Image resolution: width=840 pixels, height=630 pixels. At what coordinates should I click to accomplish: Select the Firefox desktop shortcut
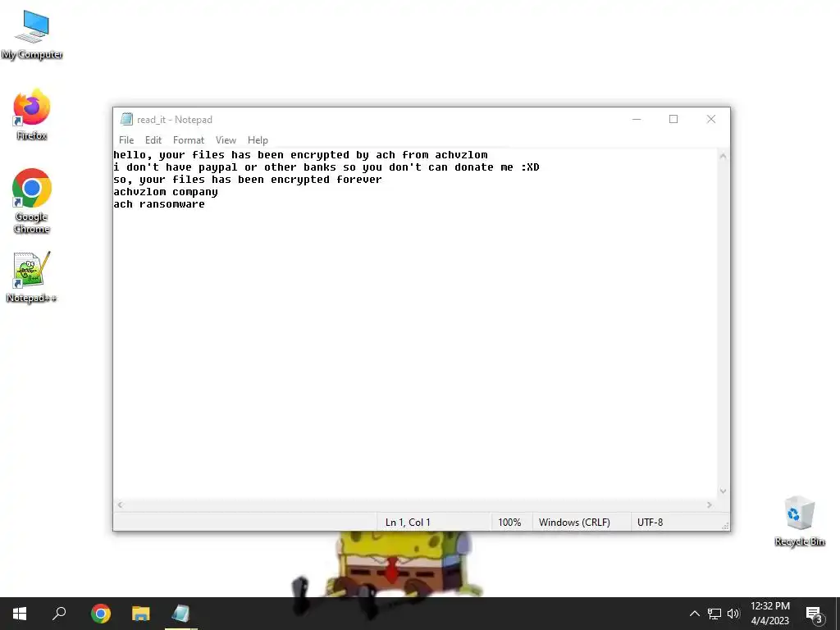pos(32,114)
